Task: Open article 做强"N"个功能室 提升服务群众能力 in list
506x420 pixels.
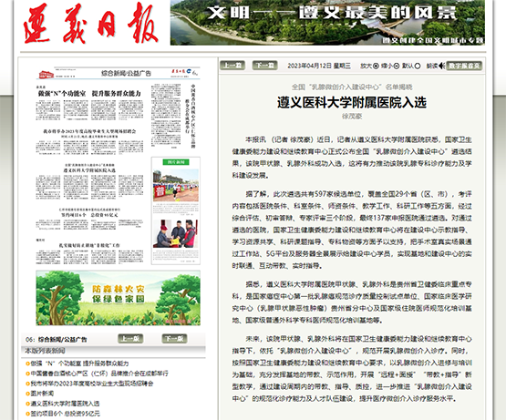Action: [79, 364]
